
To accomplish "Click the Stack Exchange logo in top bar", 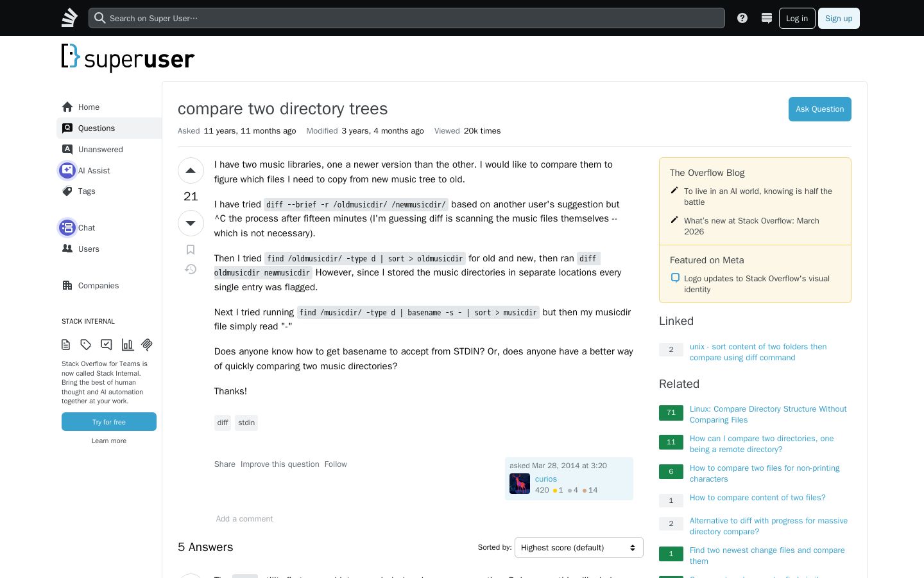I will click(x=69, y=18).
